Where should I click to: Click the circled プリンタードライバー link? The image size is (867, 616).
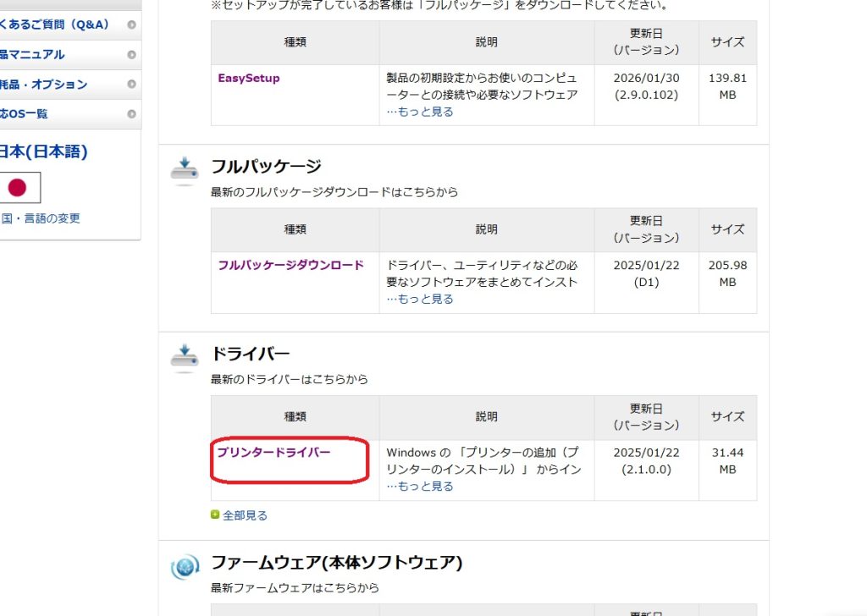coord(273,453)
